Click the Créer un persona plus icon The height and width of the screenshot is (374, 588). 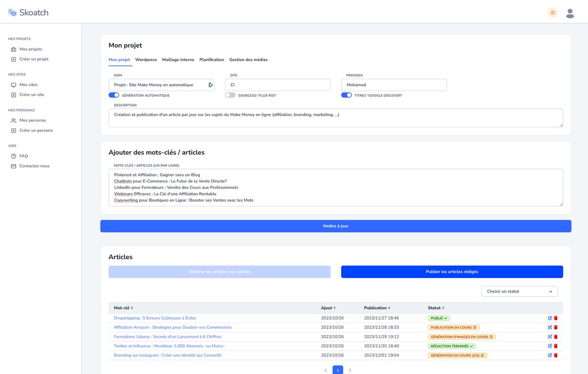tap(14, 131)
